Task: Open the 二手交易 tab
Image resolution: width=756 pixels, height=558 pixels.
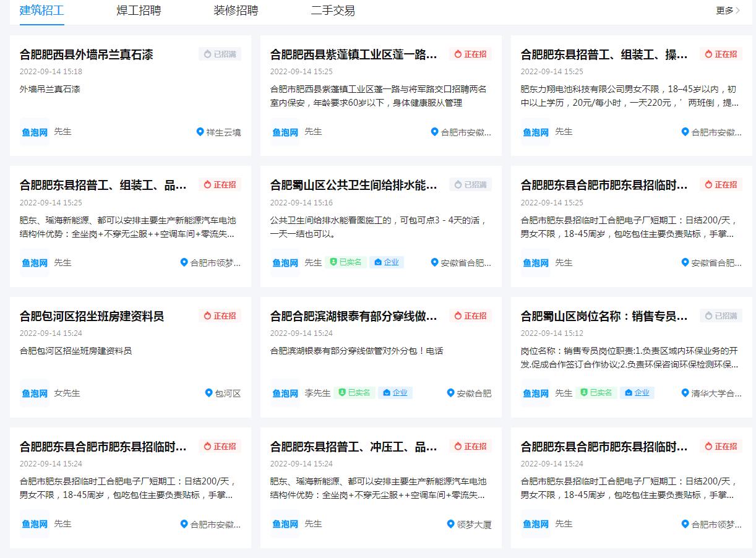Action: pyautogui.click(x=333, y=11)
